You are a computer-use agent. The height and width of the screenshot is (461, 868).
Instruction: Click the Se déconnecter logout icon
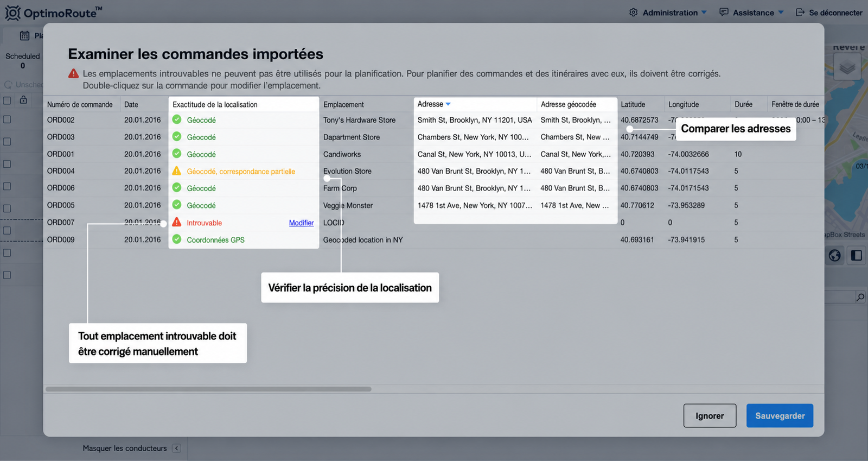tap(800, 12)
